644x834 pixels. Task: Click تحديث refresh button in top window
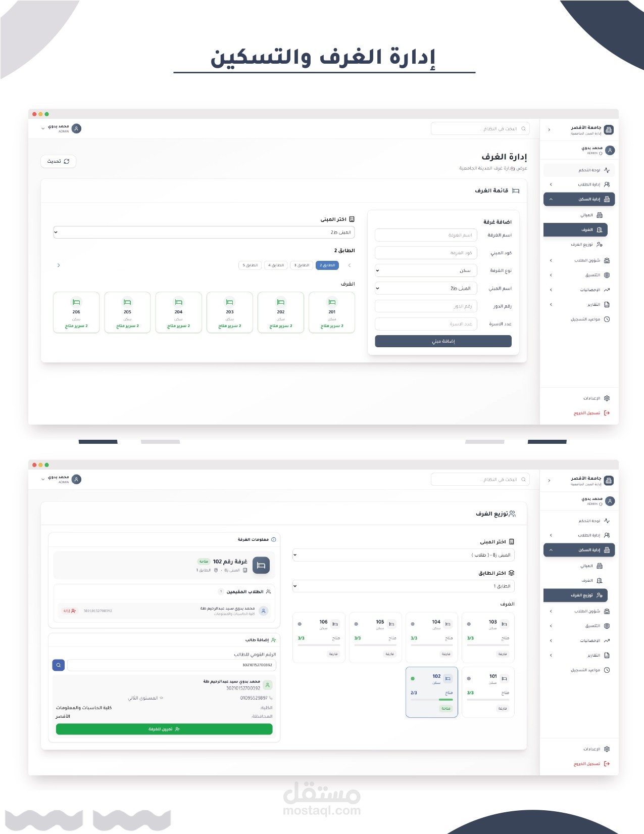coord(58,161)
